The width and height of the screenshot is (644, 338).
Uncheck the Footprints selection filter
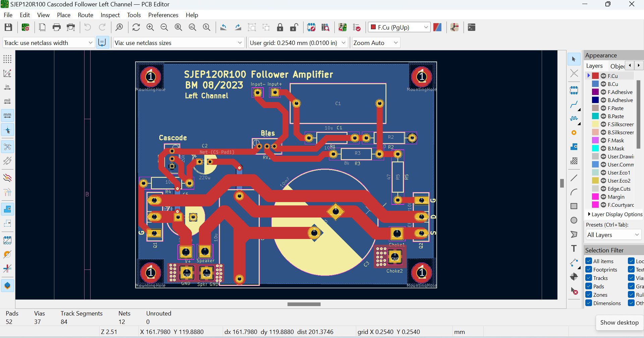(x=589, y=269)
